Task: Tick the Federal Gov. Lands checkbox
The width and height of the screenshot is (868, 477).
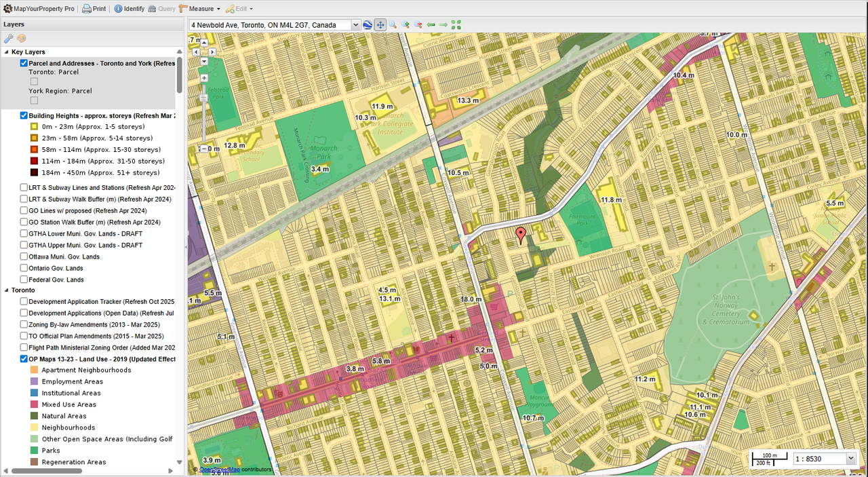Action: (24, 280)
